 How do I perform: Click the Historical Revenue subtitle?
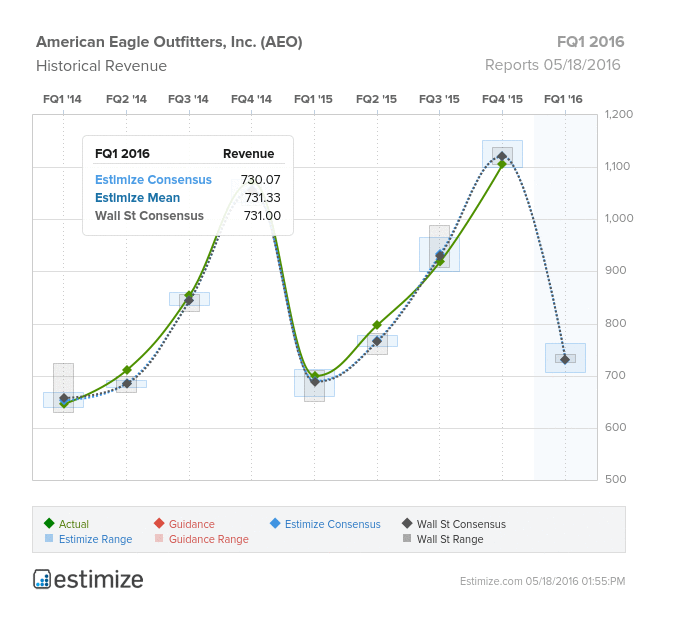coord(101,66)
